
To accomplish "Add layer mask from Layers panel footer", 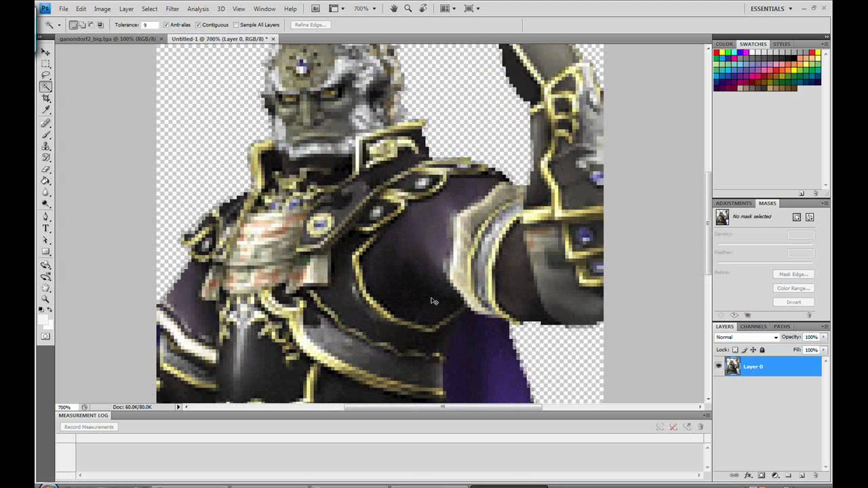I will [x=762, y=476].
